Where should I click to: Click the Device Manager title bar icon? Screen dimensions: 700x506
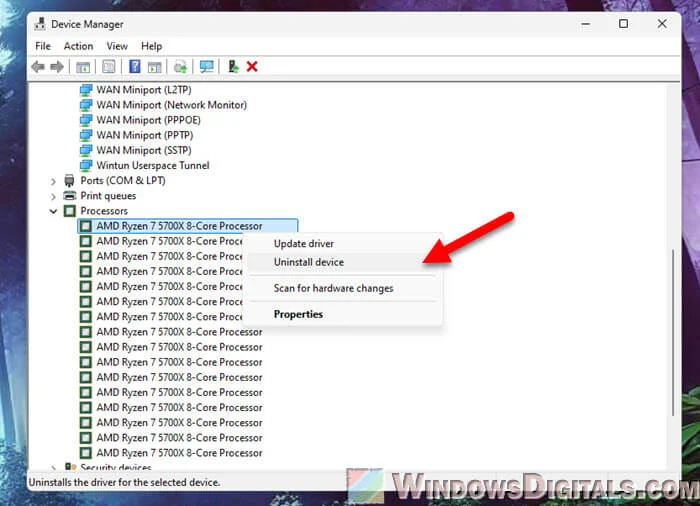(40, 24)
